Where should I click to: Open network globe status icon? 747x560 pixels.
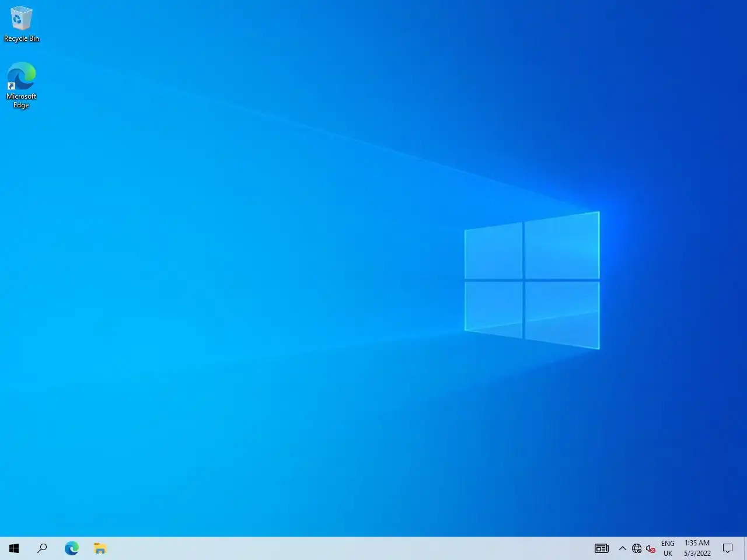coord(637,548)
